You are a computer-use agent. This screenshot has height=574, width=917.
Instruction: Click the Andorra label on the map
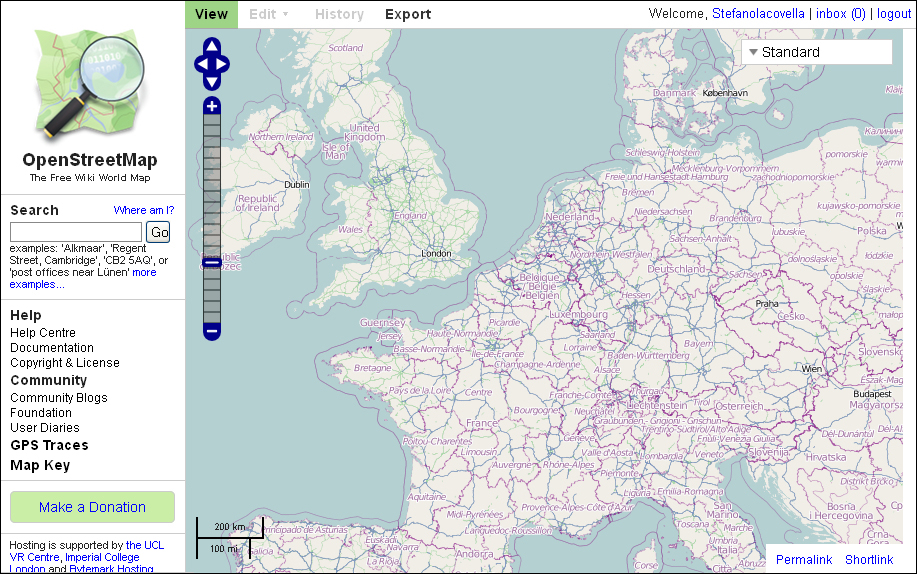[474, 554]
